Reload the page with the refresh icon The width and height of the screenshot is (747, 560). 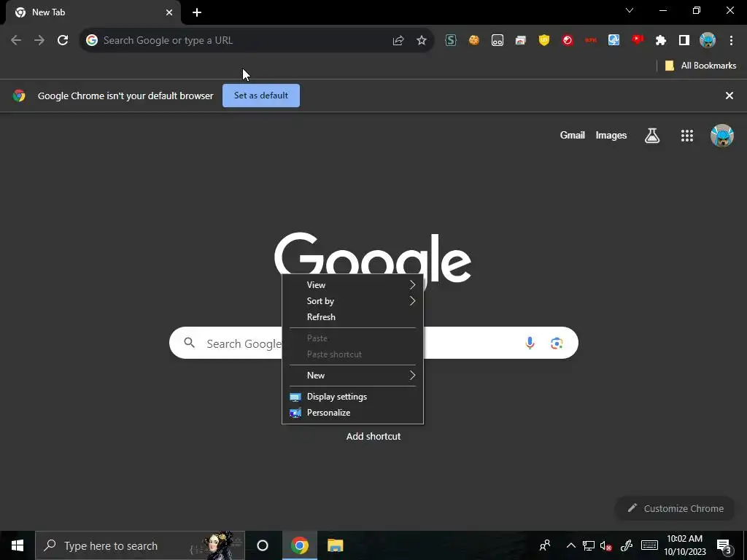click(x=63, y=41)
